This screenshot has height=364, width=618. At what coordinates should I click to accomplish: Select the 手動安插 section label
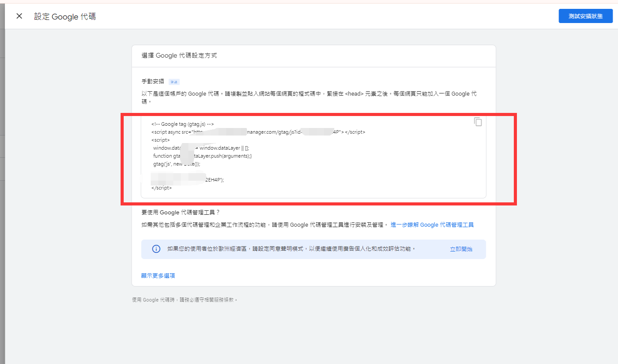153,81
